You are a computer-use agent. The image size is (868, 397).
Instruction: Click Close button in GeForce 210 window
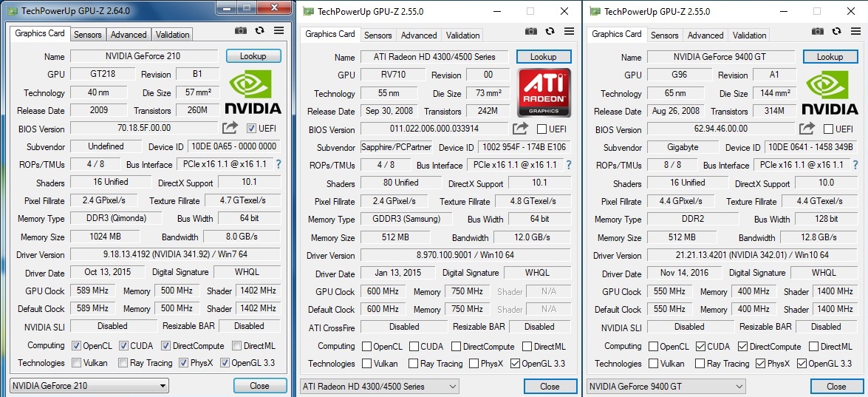pos(260,385)
